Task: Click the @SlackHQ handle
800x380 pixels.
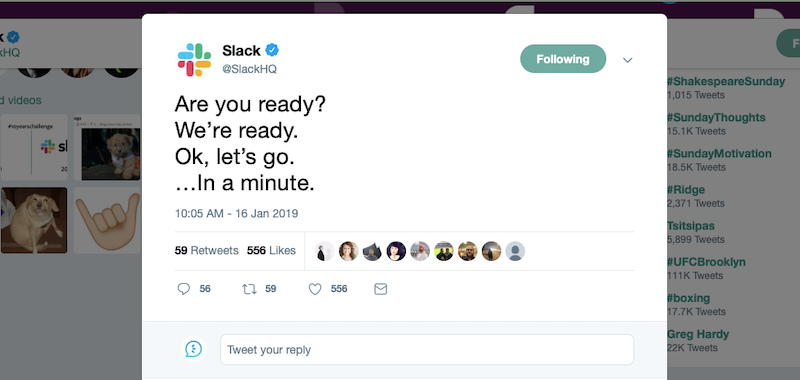Action: point(249,69)
